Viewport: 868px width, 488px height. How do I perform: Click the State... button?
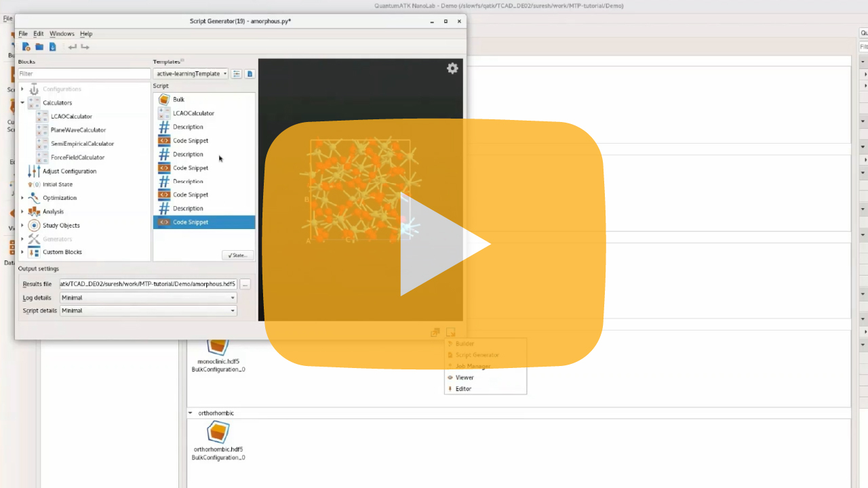(x=237, y=256)
